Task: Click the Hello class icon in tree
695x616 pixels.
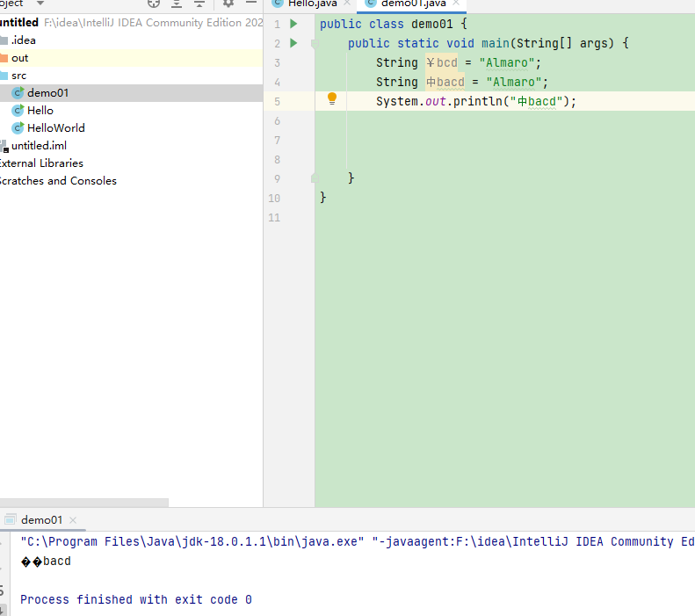Action: [x=18, y=111]
